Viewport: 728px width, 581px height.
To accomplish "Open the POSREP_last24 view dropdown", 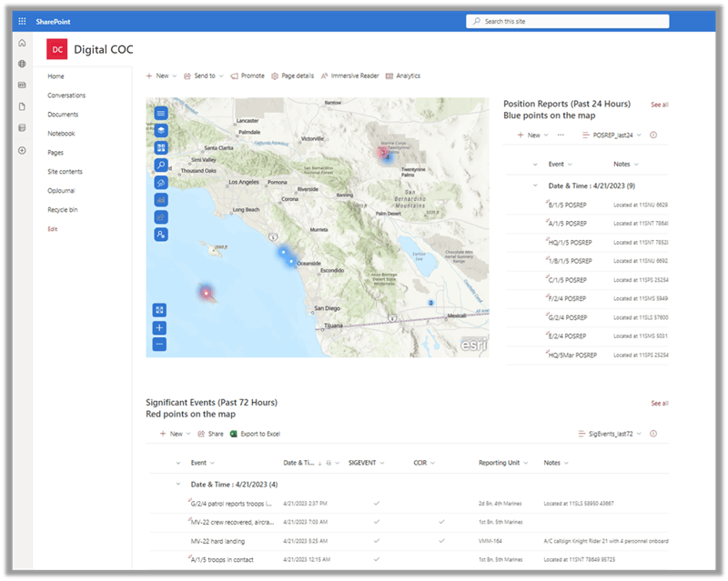I will (x=612, y=135).
